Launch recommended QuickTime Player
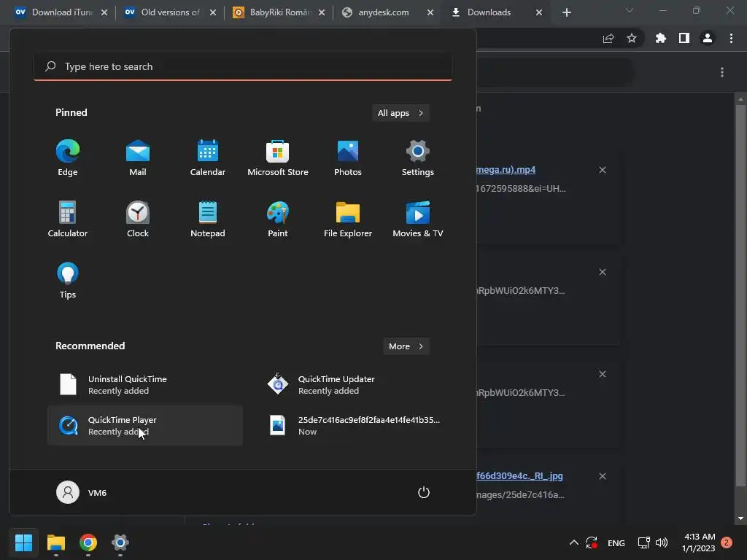Screen dimensions: 747x560 145,425
